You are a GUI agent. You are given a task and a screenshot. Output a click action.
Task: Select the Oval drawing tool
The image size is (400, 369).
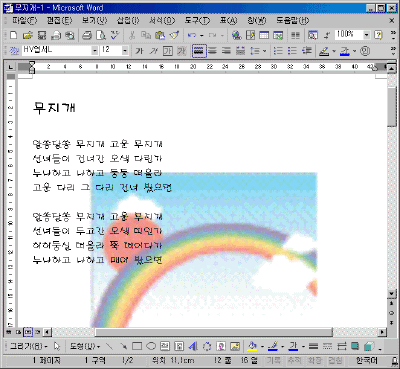(151, 346)
